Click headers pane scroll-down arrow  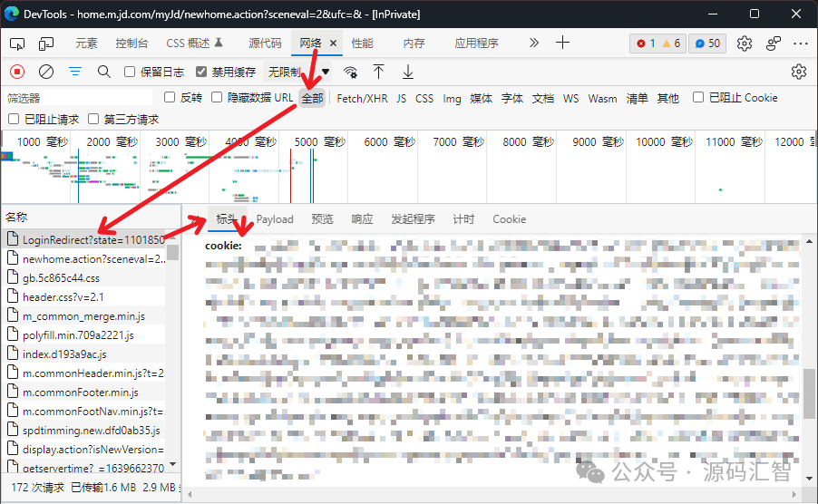809,479
